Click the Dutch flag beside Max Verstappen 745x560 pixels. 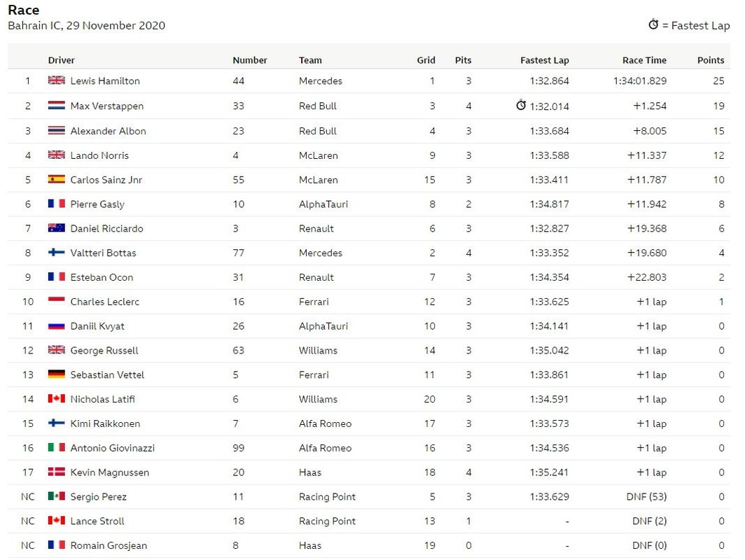click(x=56, y=106)
